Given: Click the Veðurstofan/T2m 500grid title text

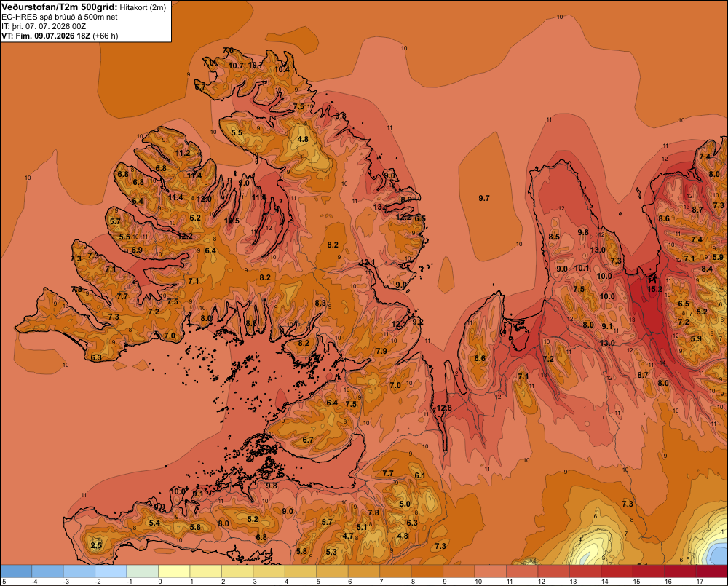Looking at the screenshot, I should (59, 7).
